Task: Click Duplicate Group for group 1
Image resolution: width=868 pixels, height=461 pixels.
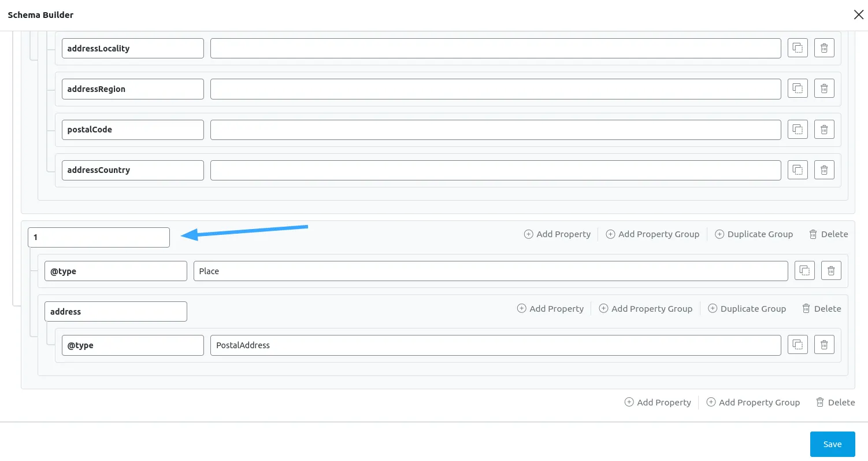Action: tap(754, 234)
